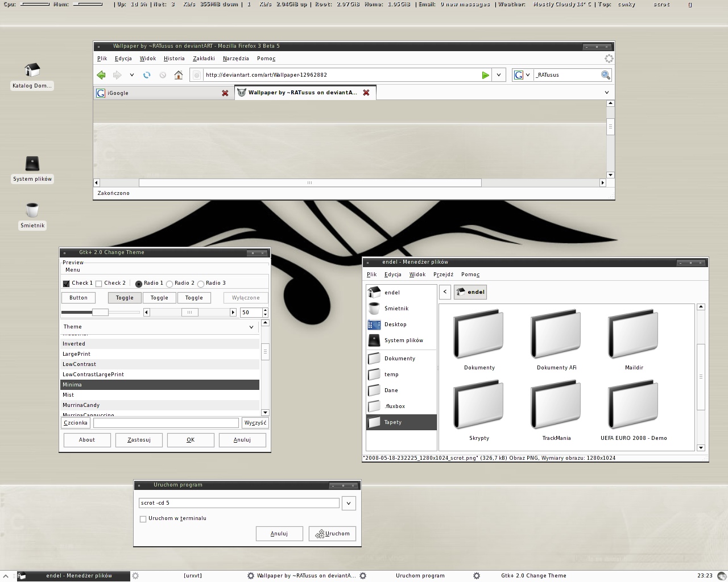Click the Firefox forward arrow
This screenshot has width=728, height=582.
(x=117, y=75)
